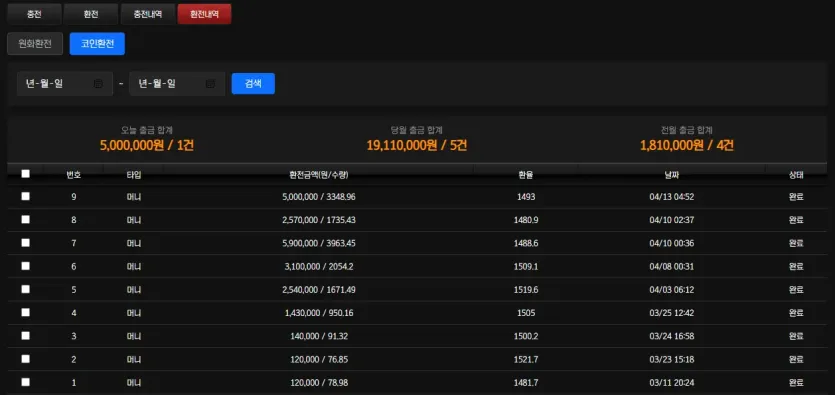Click the date 04/10 02:37
835x395 pixels.
point(672,220)
